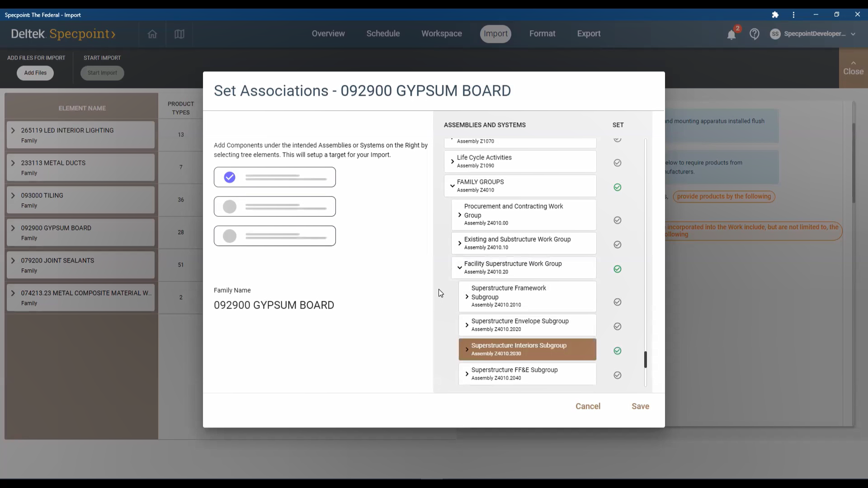The image size is (868, 488).
Task: Collapse Facility Superstructure Work Group
Action: pos(460,267)
